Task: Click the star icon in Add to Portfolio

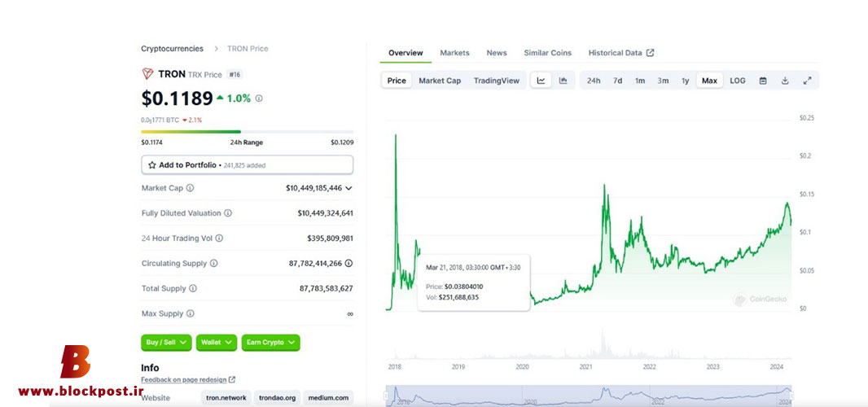Action: (x=151, y=165)
